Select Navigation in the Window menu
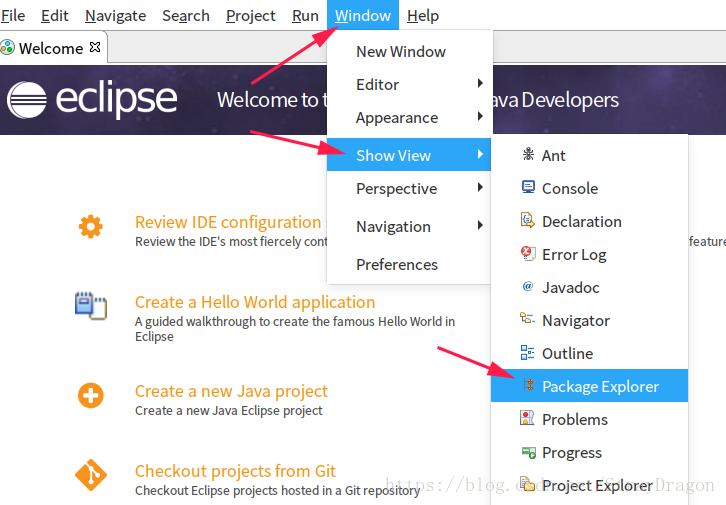This screenshot has height=505, width=726. click(x=409, y=226)
